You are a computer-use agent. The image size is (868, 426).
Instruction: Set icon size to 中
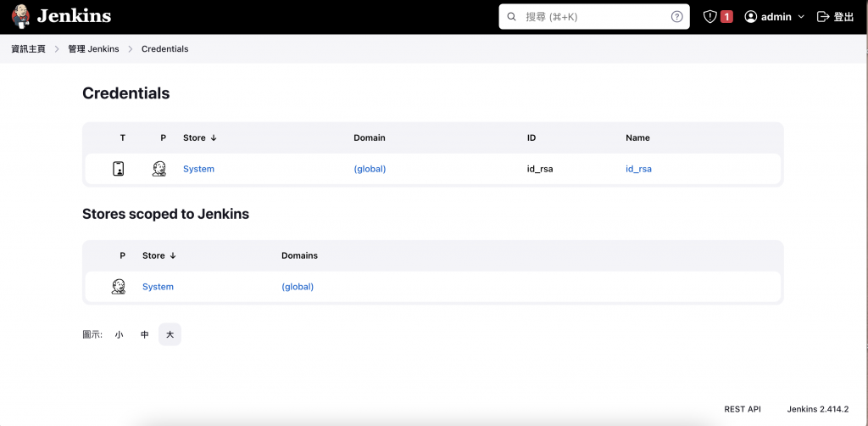[x=144, y=334]
